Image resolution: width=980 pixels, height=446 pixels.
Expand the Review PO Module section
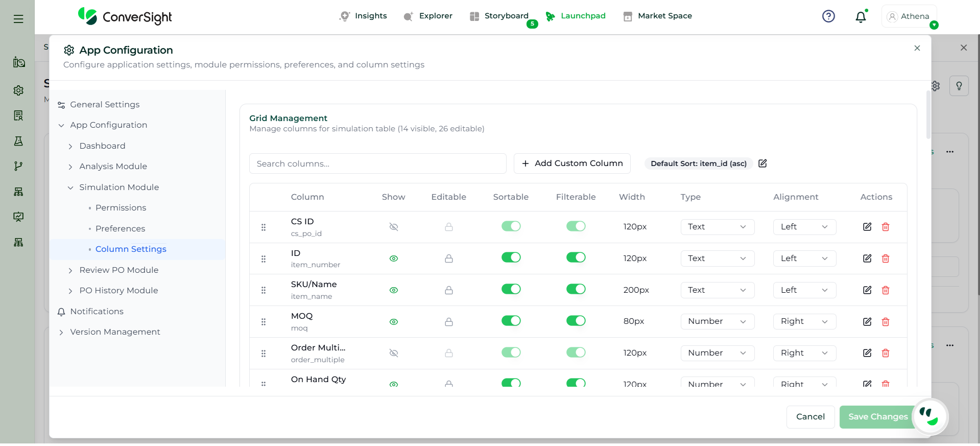[x=118, y=270]
